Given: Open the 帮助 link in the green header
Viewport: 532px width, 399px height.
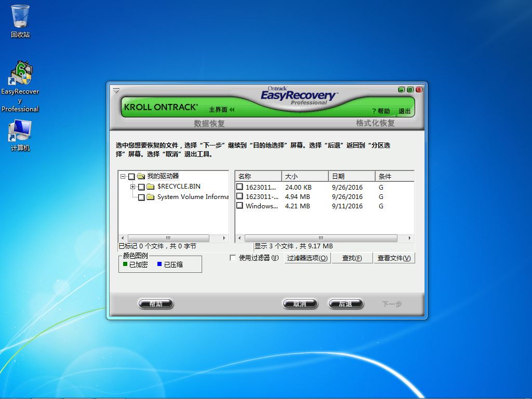Looking at the screenshot, I should 381,111.
